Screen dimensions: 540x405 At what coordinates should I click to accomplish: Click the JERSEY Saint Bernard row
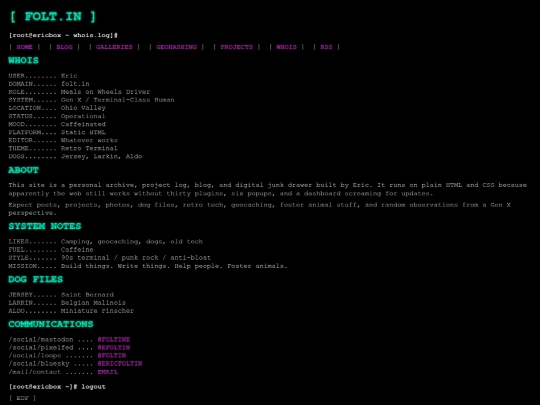pyautogui.click(x=61, y=295)
